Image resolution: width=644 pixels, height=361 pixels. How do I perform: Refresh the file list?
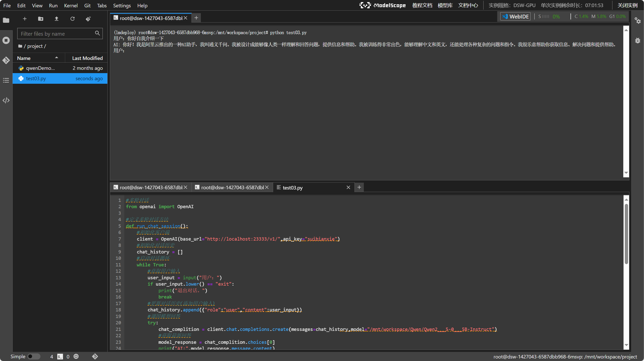[73, 19]
